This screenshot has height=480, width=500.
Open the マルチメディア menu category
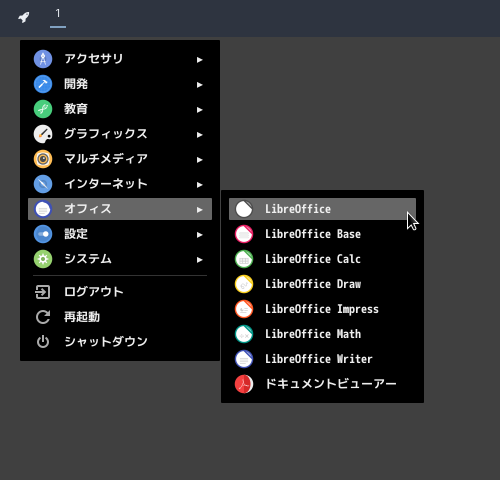[120, 159]
